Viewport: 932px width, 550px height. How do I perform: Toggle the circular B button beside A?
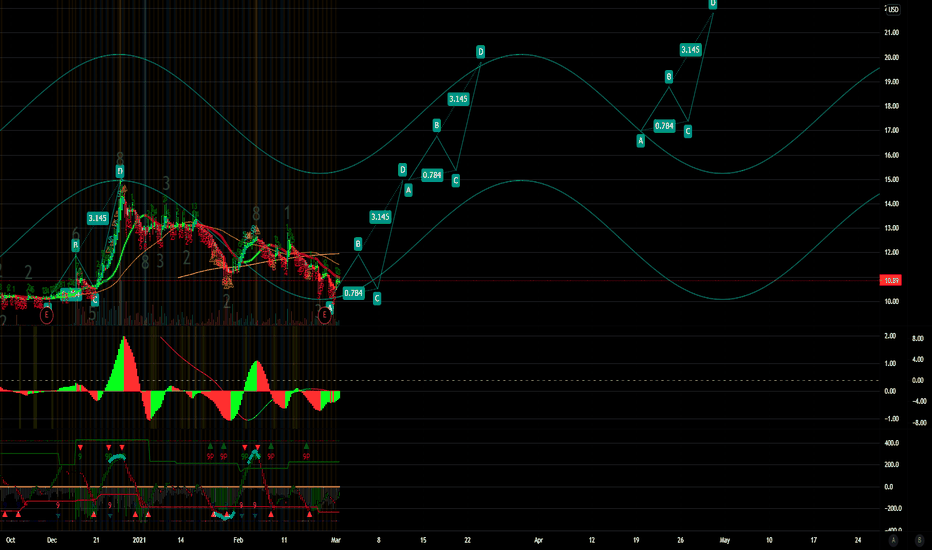pos(919,540)
